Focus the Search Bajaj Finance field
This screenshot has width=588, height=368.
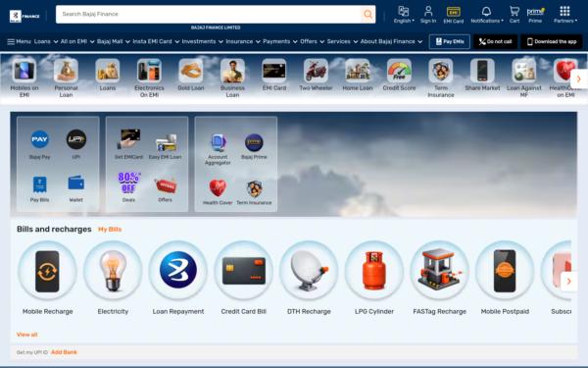(x=209, y=15)
